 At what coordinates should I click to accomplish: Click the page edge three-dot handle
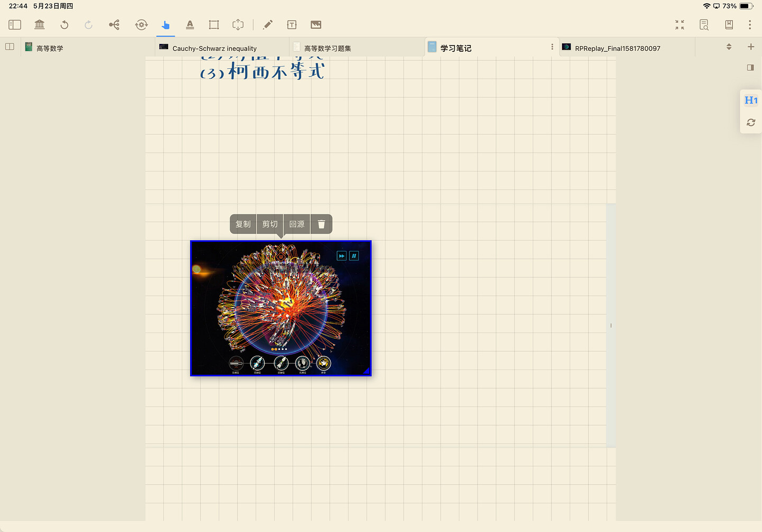click(611, 326)
